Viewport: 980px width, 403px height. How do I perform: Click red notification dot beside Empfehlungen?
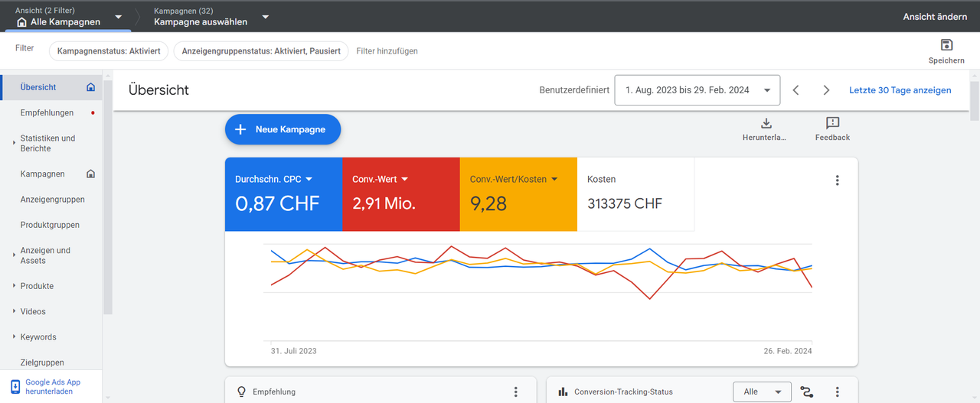tap(93, 113)
